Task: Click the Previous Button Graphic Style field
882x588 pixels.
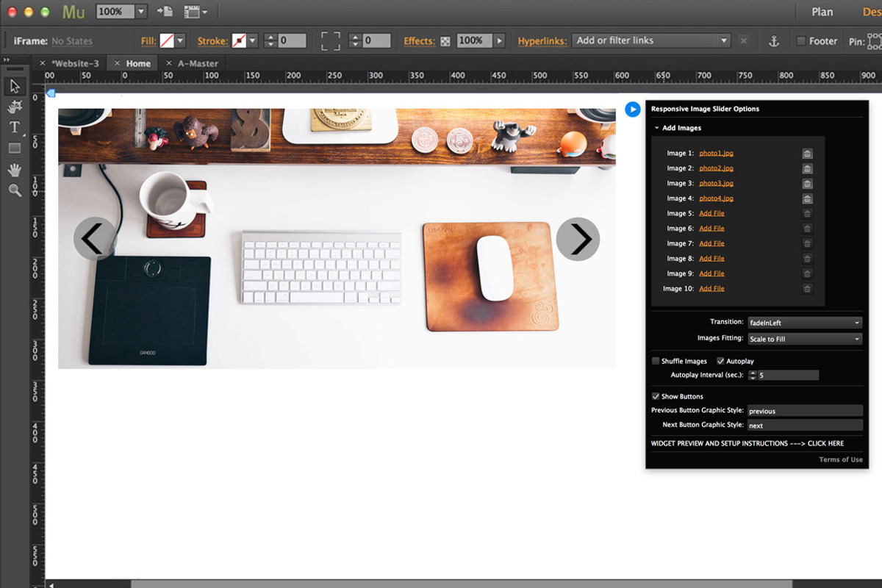Action: point(805,411)
